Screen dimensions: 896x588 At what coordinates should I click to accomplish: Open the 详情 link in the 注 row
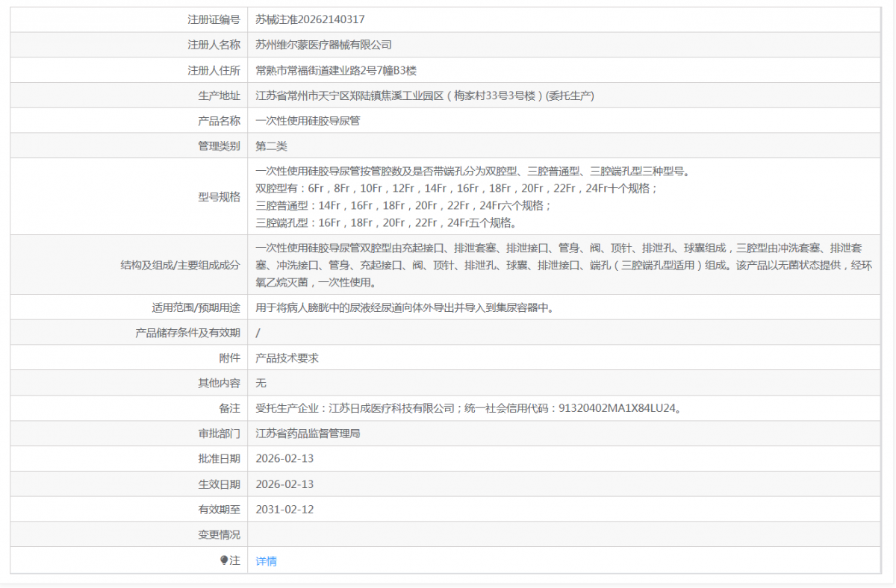point(266,561)
